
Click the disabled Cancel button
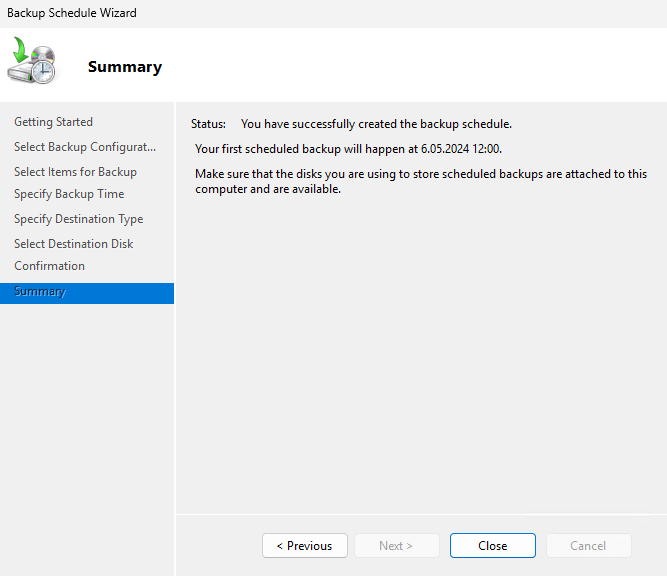pos(588,545)
